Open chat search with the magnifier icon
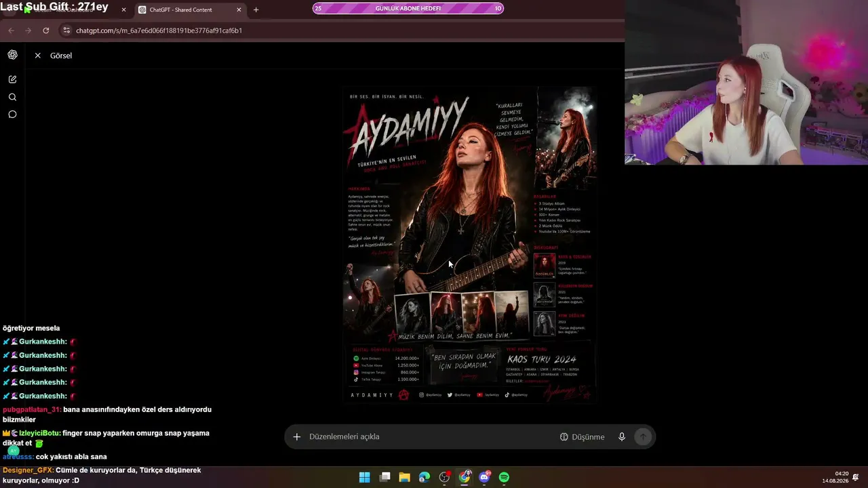The width and height of the screenshot is (868, 488). coord(12,97)
